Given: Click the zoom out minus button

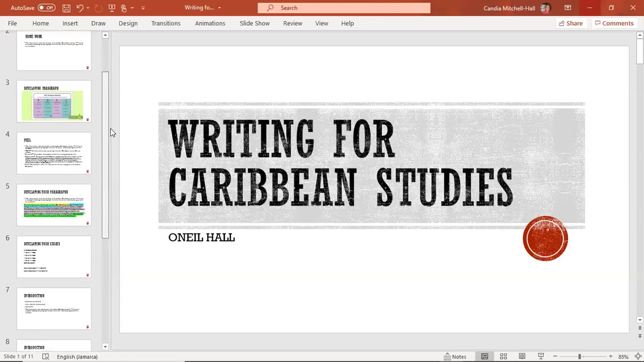Looking at the screenshot, I should tap(555, 356).
